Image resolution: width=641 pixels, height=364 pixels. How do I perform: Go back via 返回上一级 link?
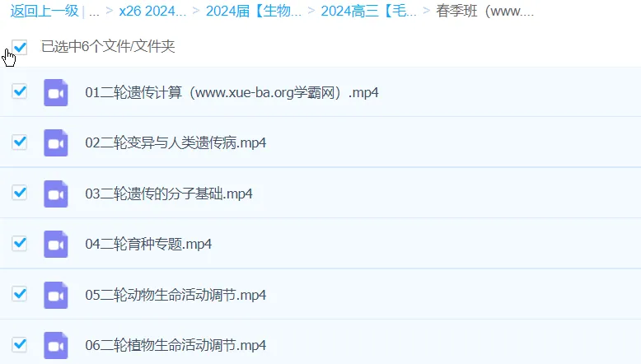click(44, 11)
